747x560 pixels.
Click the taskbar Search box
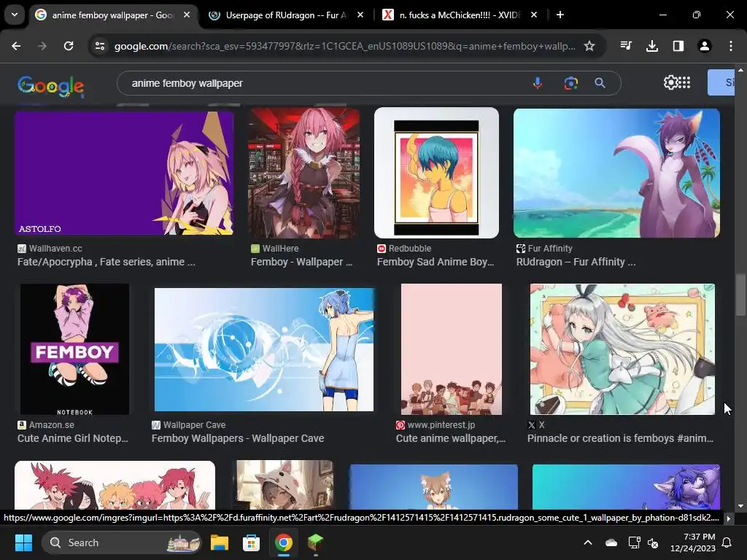[122, 542]
